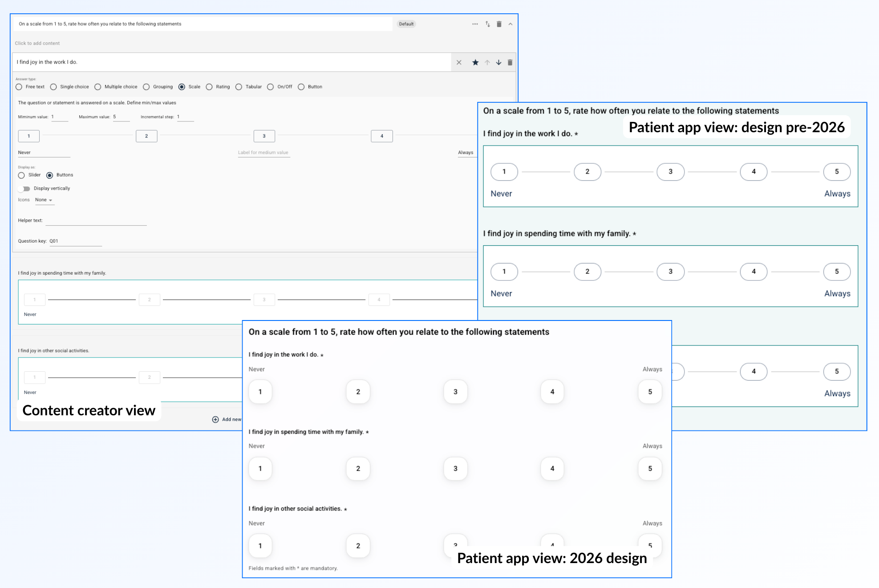
Task: Open the three-dots more options menu
Action: point(475,24)
